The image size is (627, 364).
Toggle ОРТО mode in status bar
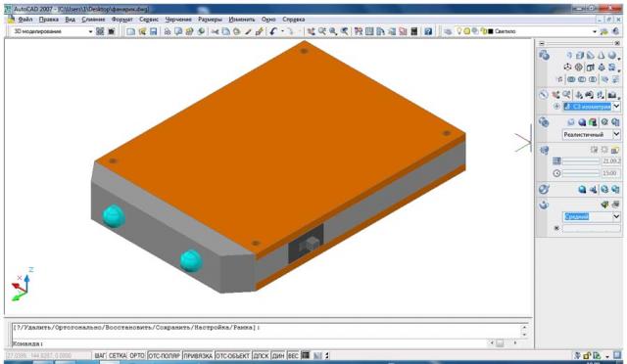[x=137, y=355]
